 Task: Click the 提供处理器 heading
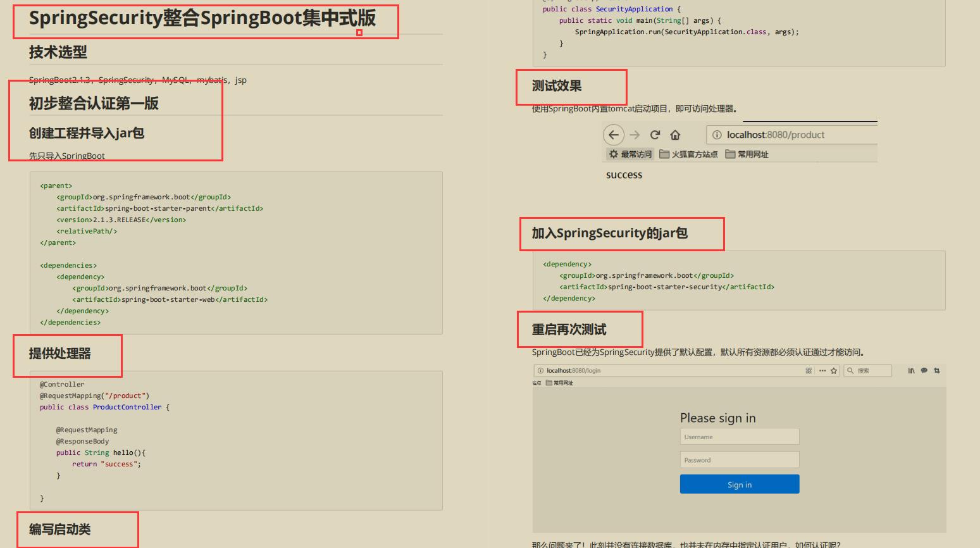pyautogui.click(x=60, y=354)
